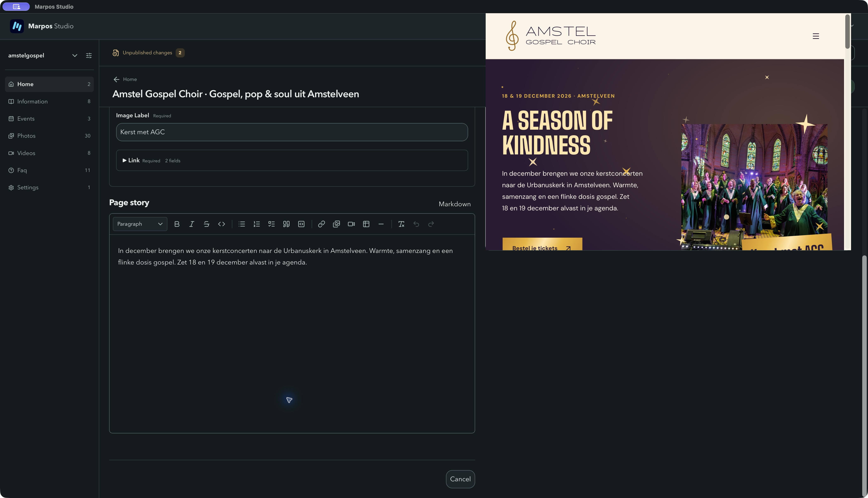Go back to Home via breadcrumb arrow
The image size is (868, 498).
click(x=116, y=79)
